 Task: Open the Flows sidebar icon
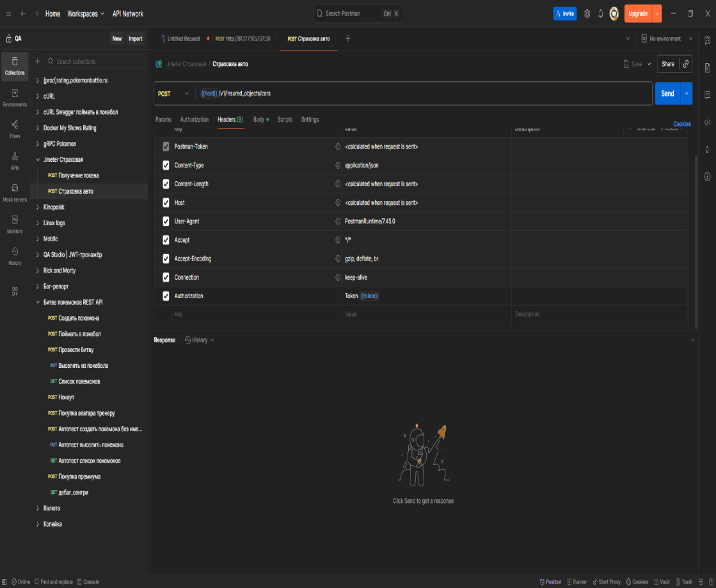tap(15, 129)
